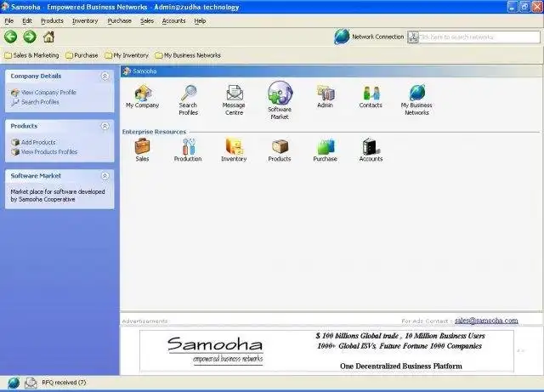
Task: Open My Business Networks folder shortcut
Action: pos(188,55)
